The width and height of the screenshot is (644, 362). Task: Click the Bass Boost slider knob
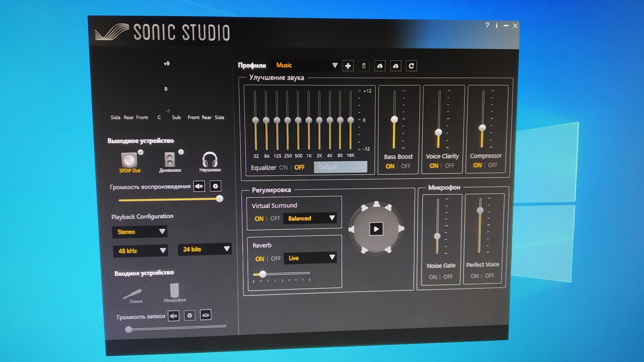(x=394, y=119)
